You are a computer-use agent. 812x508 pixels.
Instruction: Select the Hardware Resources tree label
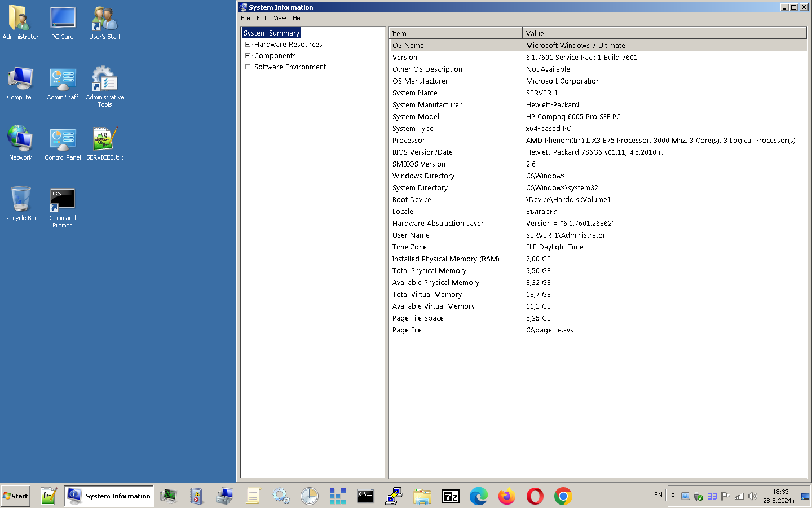click(x=288, y=44)
